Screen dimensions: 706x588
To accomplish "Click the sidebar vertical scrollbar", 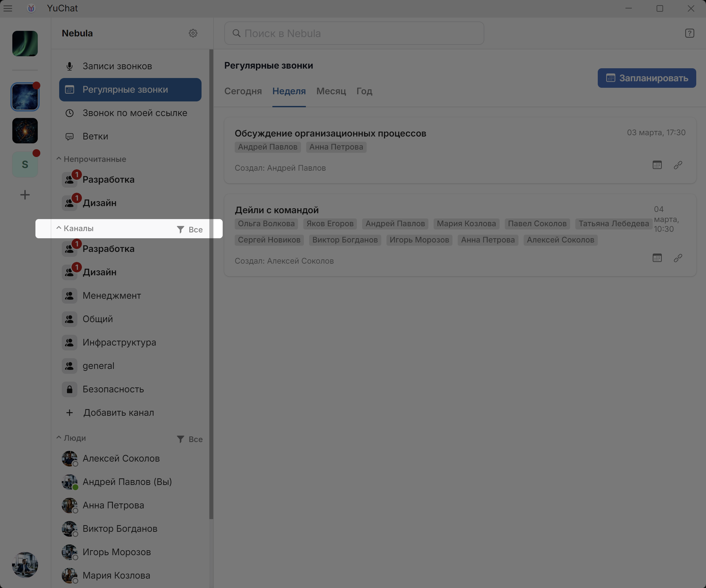I will 211,284.
